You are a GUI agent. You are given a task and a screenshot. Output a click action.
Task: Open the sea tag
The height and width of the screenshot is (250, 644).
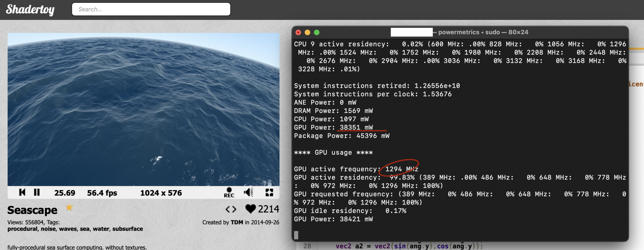click(85, 229)
